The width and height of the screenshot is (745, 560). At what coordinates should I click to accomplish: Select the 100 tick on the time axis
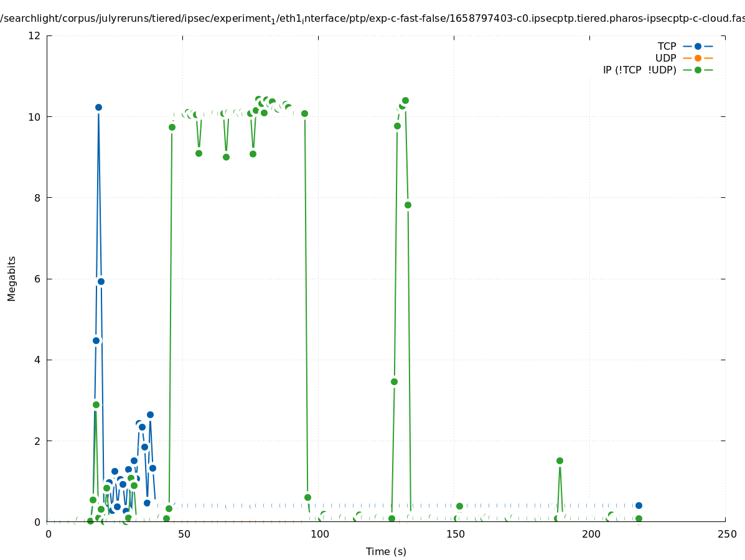coord(319,534)
